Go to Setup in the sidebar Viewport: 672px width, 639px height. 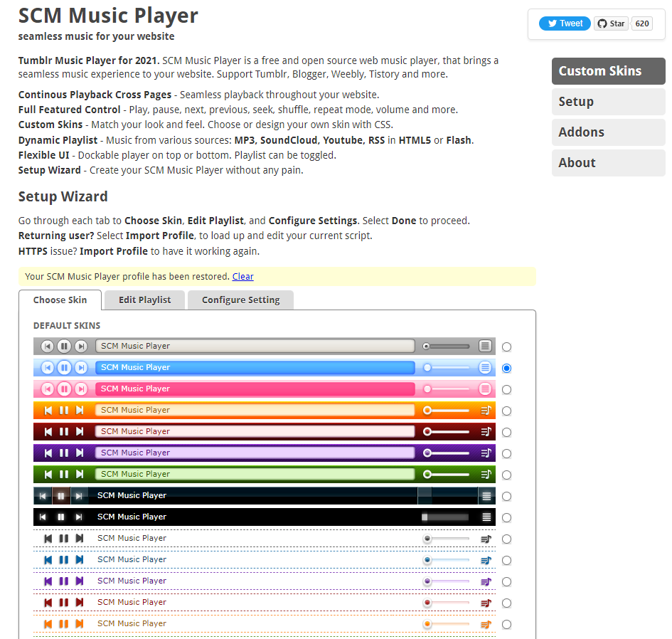(x=609, y=102)
